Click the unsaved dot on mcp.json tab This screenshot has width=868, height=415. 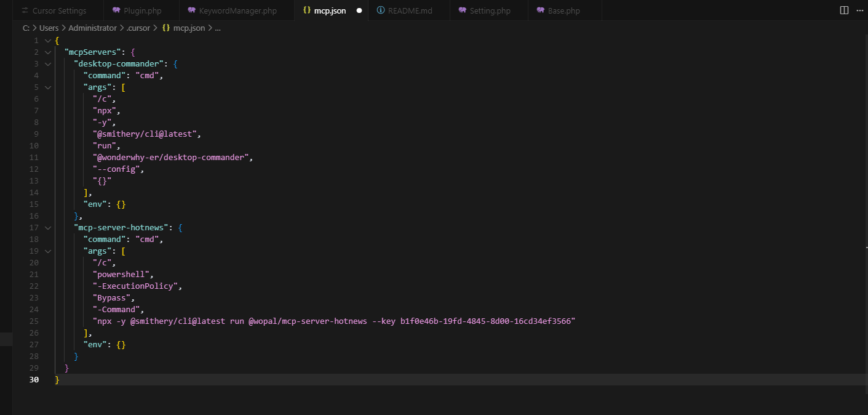(x=359, y=10)
